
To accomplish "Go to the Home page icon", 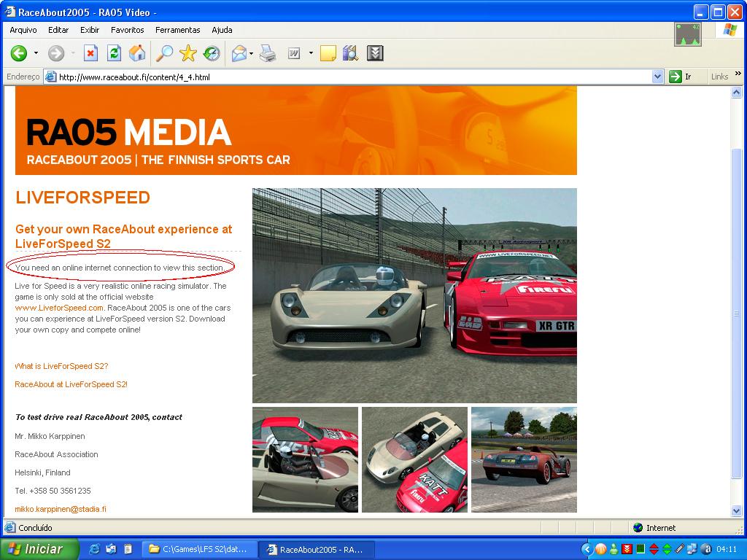I will (137, 53).
